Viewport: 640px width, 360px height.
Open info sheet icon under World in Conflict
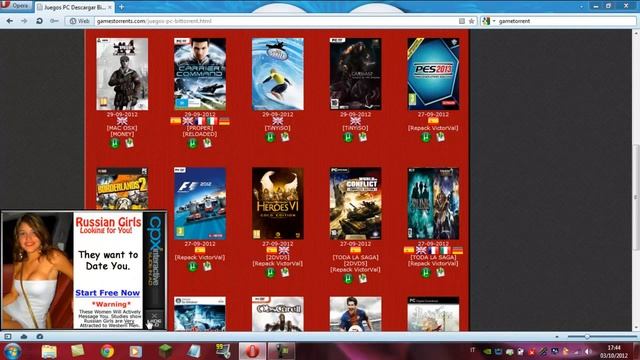(x=362, y=278)
